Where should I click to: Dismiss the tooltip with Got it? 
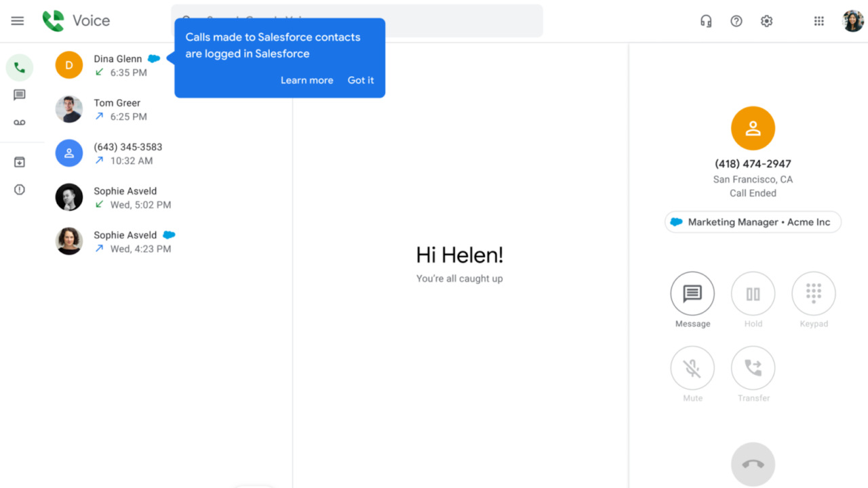pos(361,80)
